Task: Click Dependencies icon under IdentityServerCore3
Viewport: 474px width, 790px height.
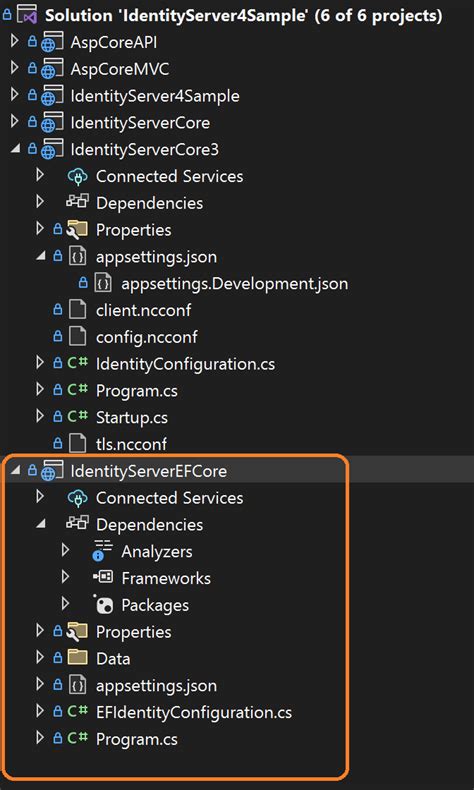Action: [77, 202]
